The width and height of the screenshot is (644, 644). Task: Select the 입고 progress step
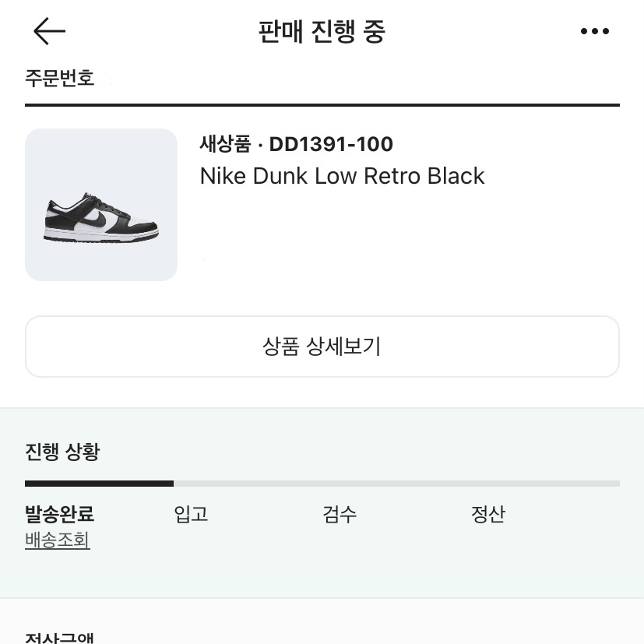click(x=191, y=514)
